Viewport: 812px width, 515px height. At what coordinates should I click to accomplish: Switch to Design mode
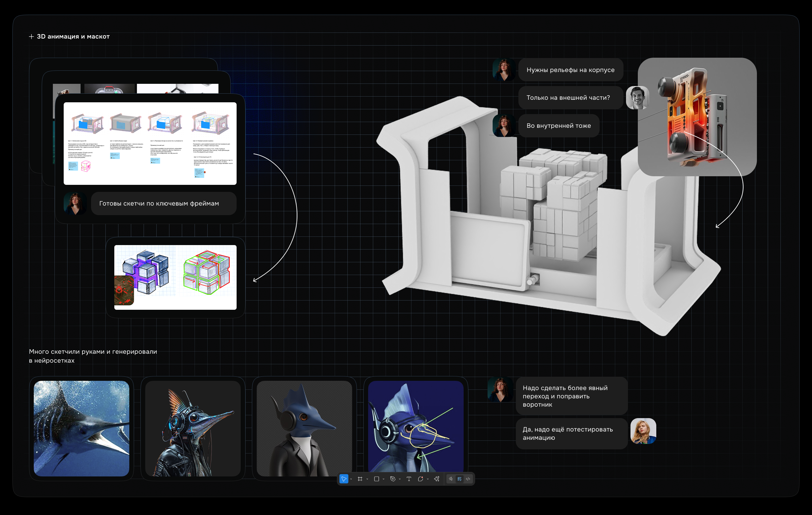click(x=459, y=479)
